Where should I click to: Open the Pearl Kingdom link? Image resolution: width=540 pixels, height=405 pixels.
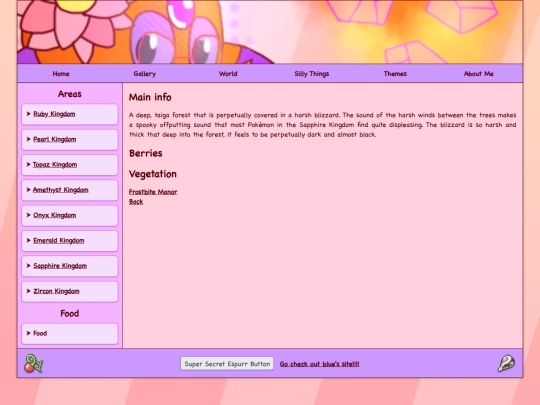54,139
